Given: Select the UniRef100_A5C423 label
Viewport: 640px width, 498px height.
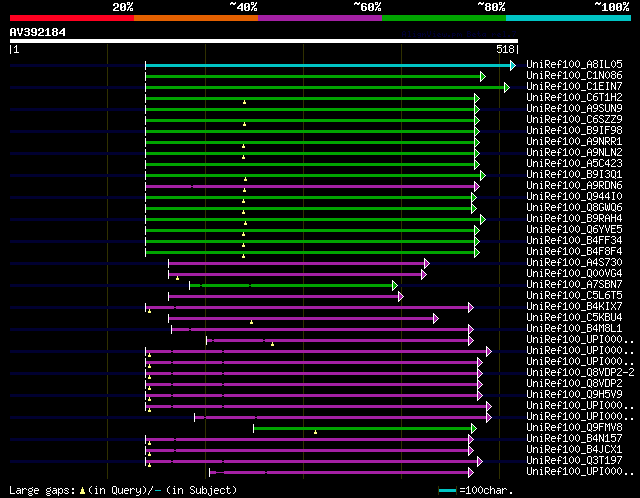Looking at the screenshot, I should [574, 163].
